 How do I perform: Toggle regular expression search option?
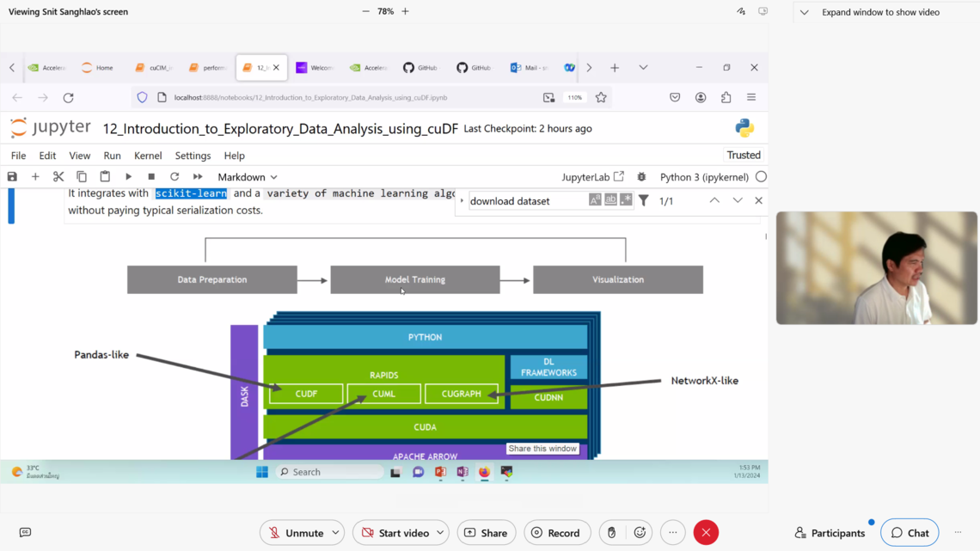tap(626, 200)
